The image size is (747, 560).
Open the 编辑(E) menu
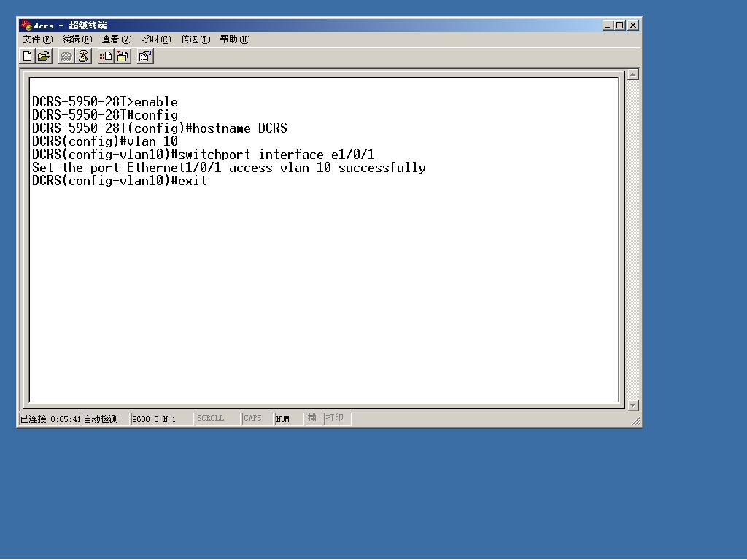click(x=77, y=39)
